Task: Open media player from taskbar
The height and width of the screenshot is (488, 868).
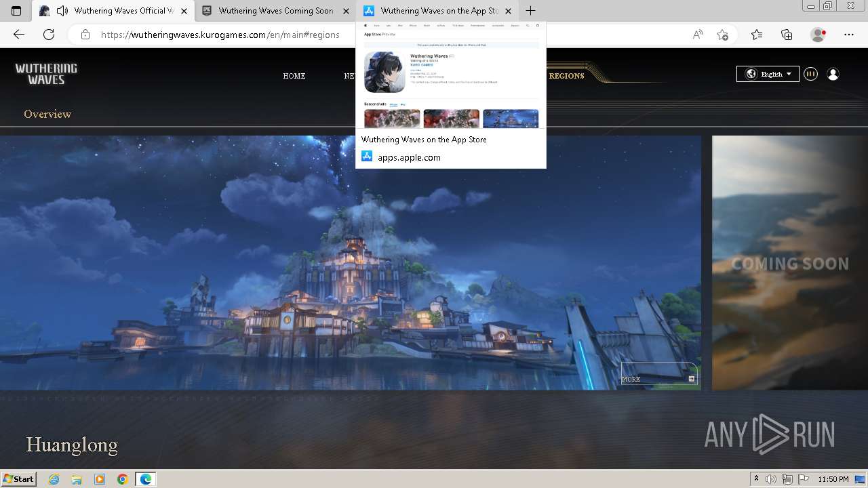Action: click(100, 479)
